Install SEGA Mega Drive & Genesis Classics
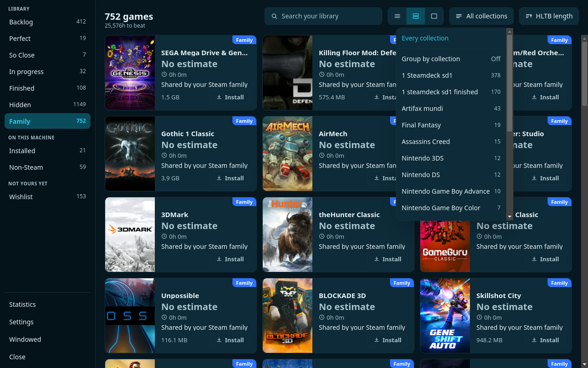 point(230,98)
